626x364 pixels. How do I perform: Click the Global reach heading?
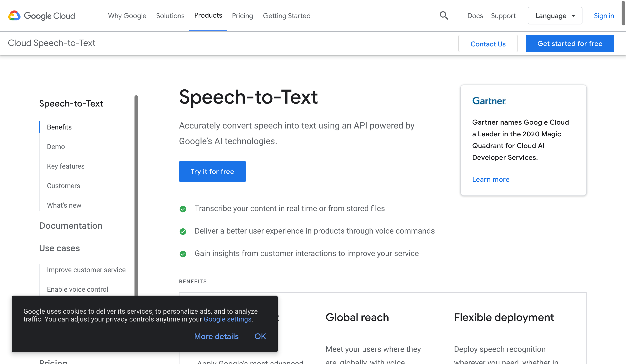[357, 317]
